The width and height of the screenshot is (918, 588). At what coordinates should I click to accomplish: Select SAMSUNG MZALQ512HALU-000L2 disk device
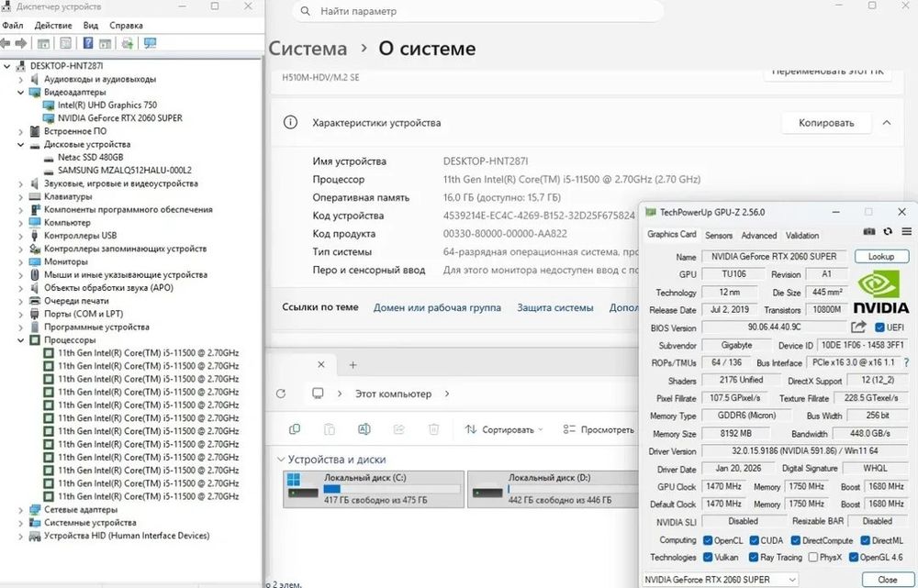pyautogui.click(x=124, y=171)
